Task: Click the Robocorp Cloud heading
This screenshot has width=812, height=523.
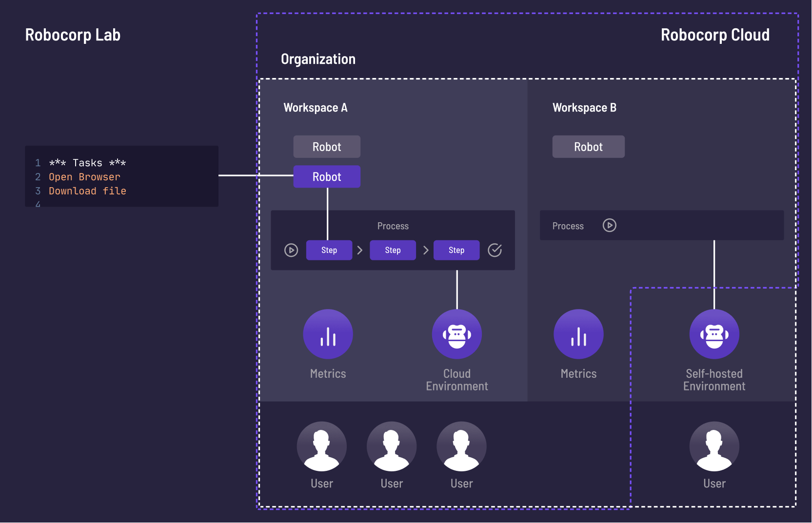Action: pos(715,35)
